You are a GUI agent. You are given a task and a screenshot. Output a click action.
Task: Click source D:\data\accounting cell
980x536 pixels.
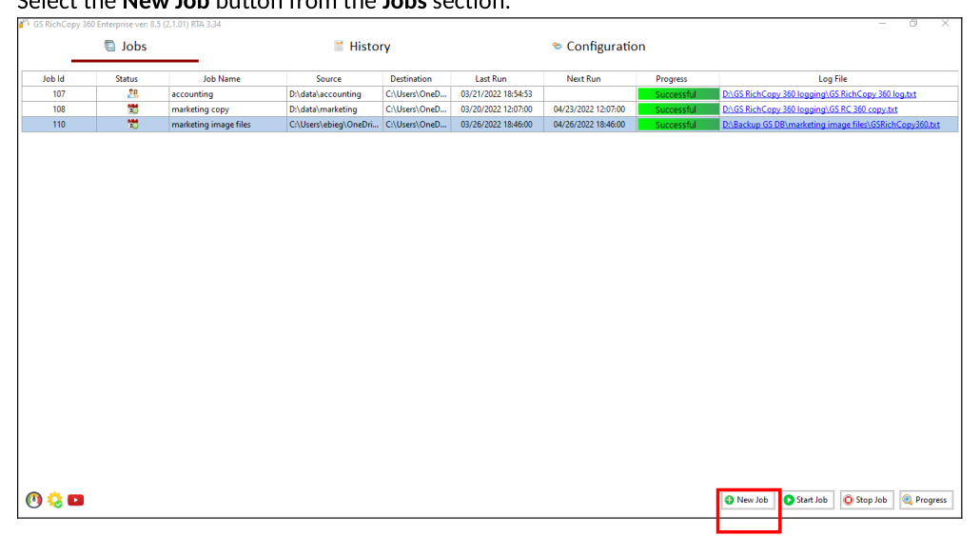pos(334,94)
